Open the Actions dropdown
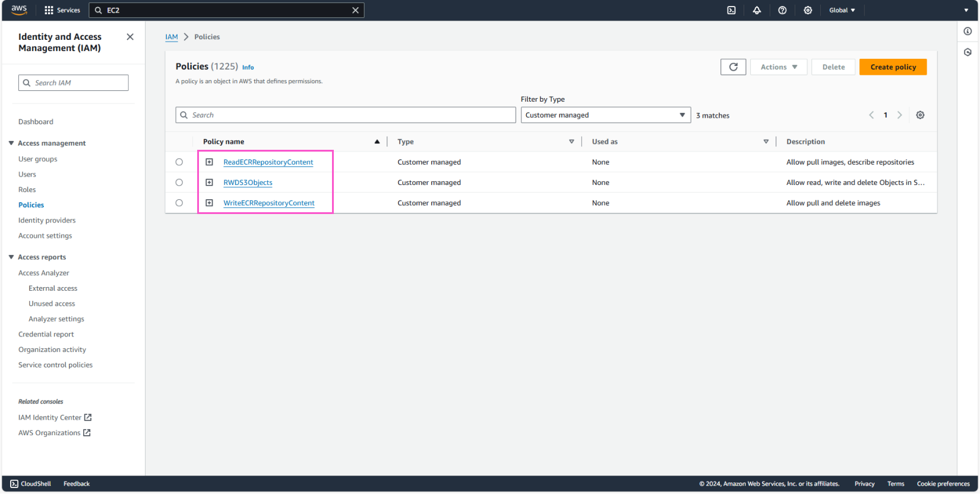The image size is (980, 494). [779, 67]
